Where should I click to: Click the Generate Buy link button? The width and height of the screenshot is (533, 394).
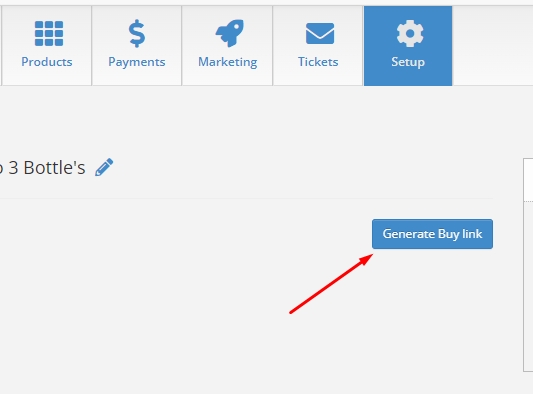pyautogui.click(x=432, y=234)
